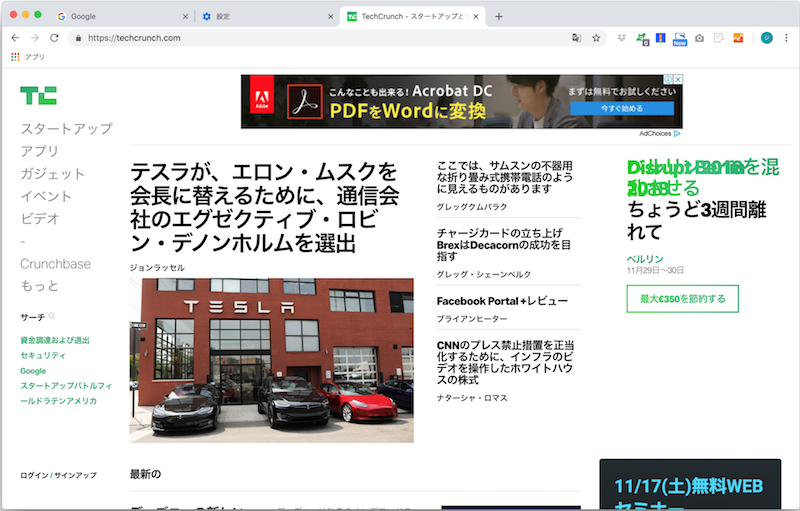The image size is (800, 511).
Task: Click the Tesla building photo
Action: pos(271,360)
